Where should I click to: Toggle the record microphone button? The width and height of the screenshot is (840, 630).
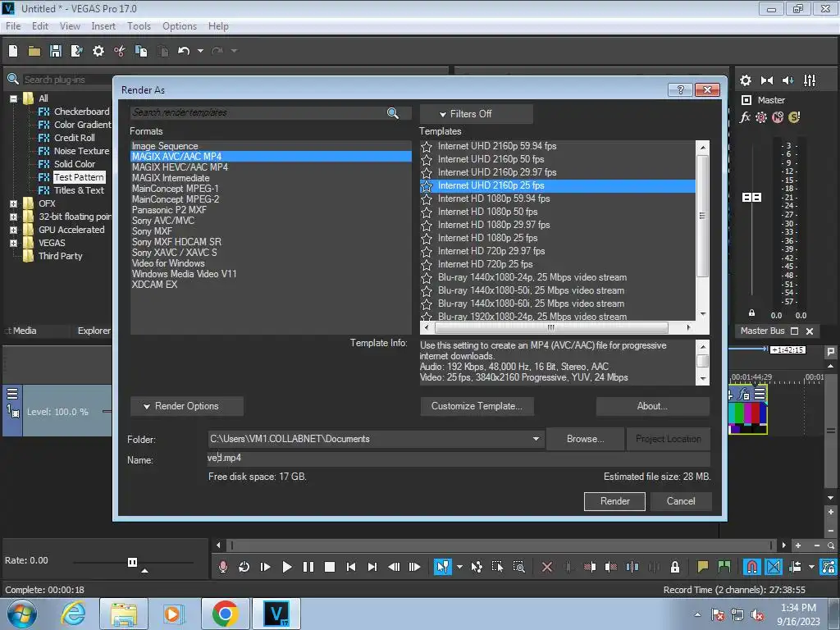coord(223,567)
